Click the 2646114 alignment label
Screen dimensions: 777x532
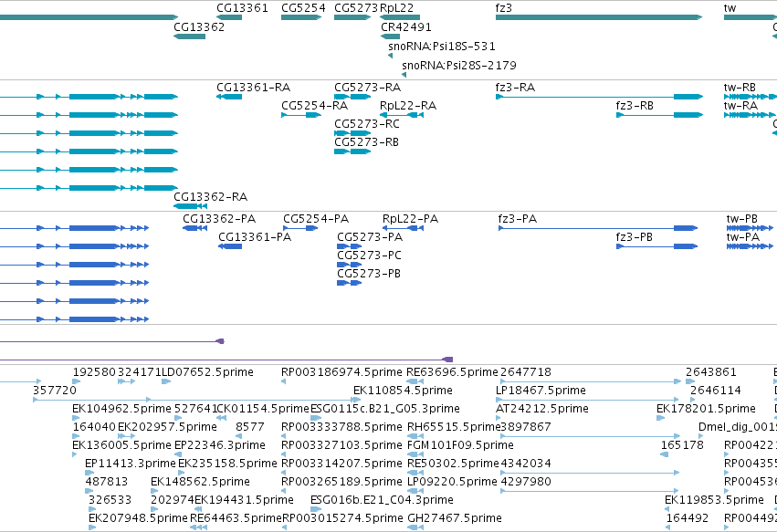716,391
